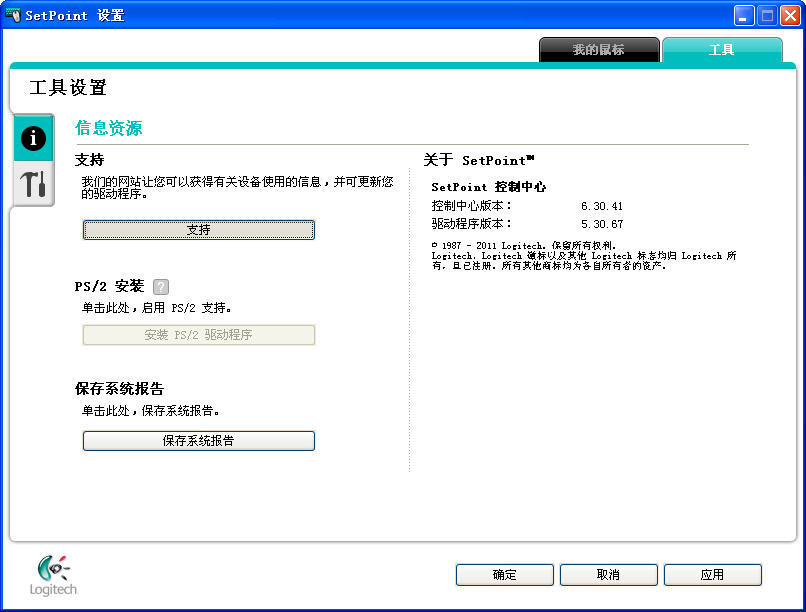The height and width of the screenshot is (612, 806).
Task: Click the 保存系统报告 button
Action: (198, 441)
